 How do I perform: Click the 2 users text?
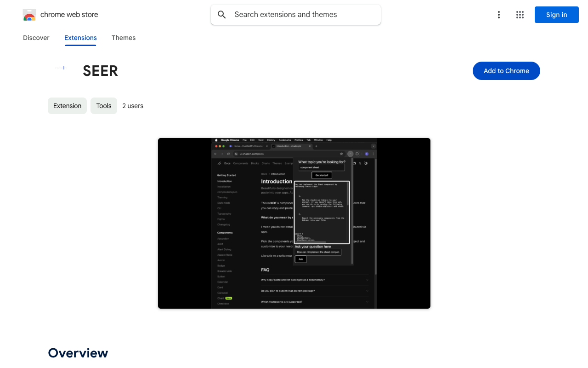pyautogui.click(x=133, y=106)
